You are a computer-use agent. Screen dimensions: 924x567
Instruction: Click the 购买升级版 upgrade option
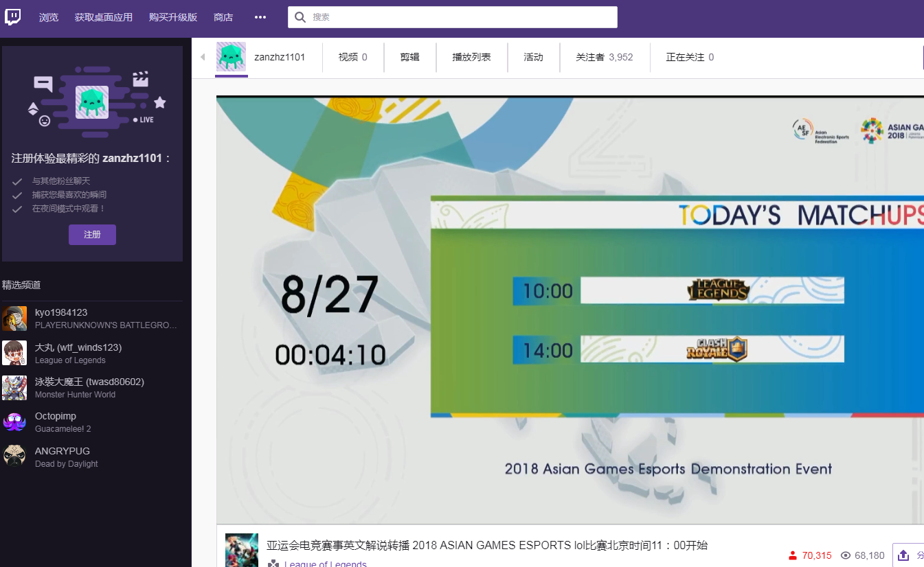[x=172, y=16]
